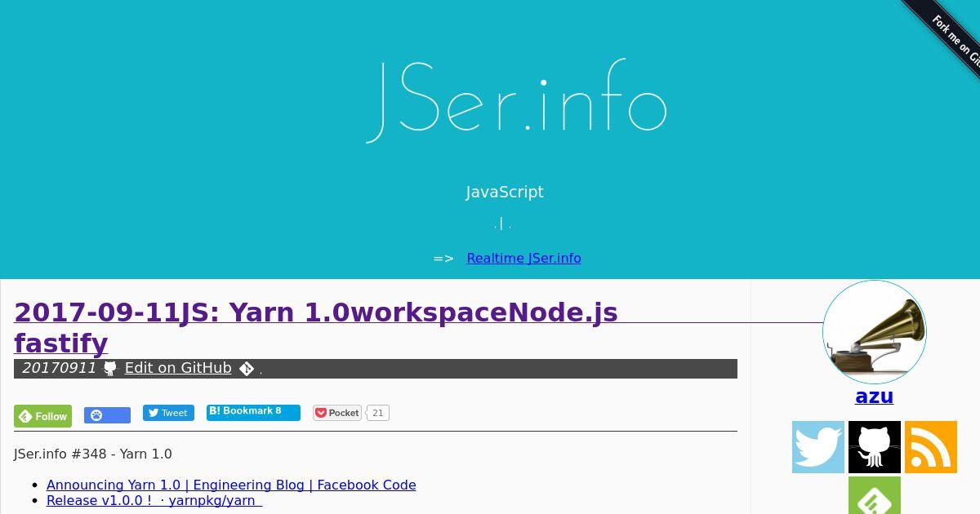Open the azu author name link
This screenshot has width=980, height=514.
click(x=874, y=397)
